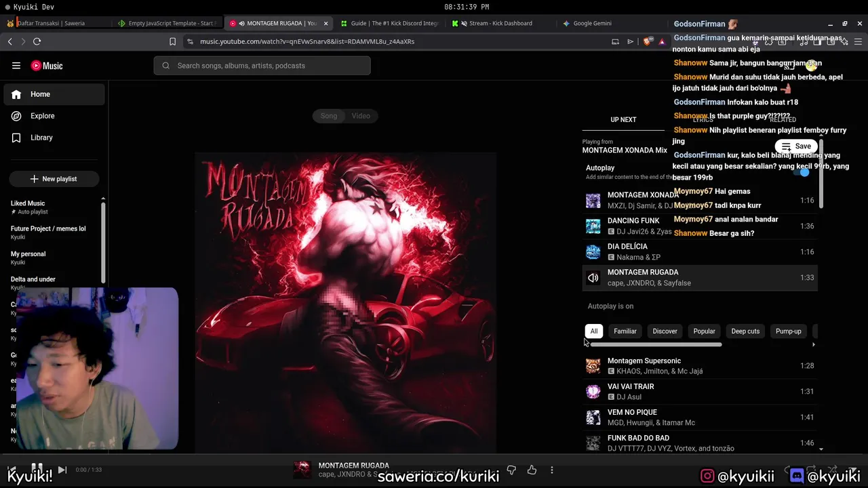Select the Popular filter chip

704,331
